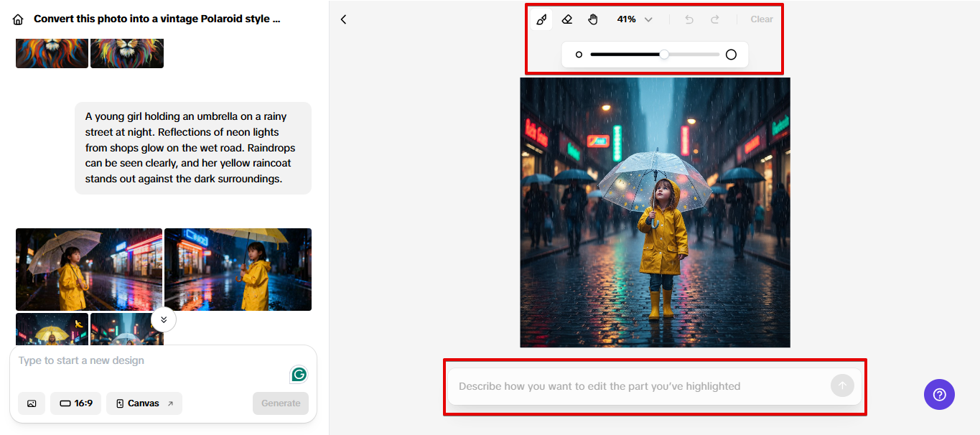
Task: Open the 16:9 aspect ratio selector
Action: click(x=76, y=403)
